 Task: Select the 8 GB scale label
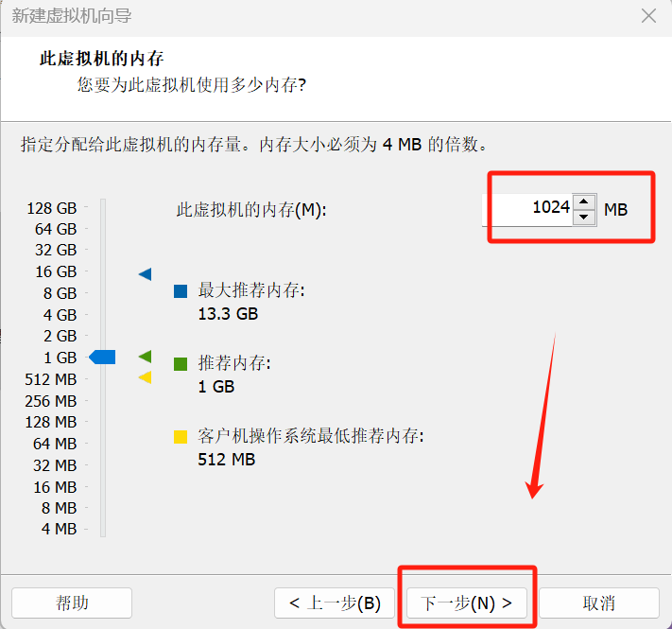[60, 293]
